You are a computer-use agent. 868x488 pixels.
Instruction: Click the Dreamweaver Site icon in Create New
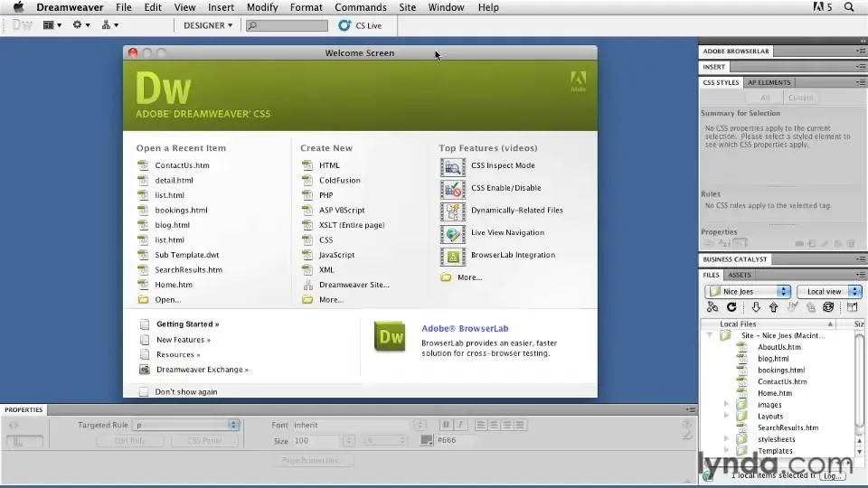tap(307, 285)
